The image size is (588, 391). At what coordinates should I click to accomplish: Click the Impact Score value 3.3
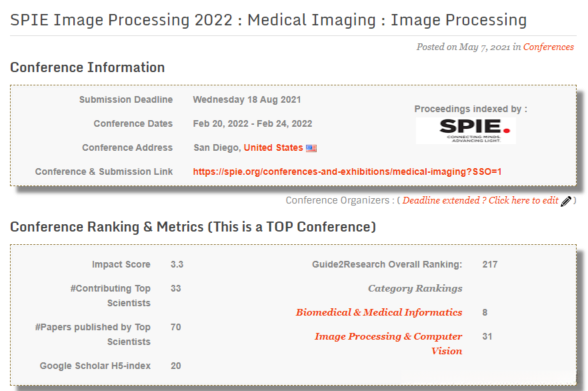177,264
